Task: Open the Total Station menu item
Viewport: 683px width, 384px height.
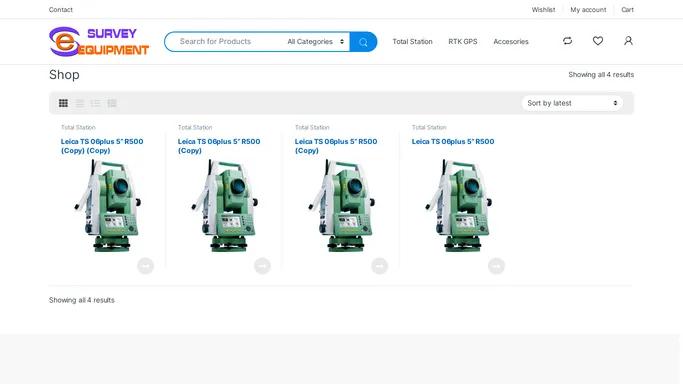Action: pos(412,42)
